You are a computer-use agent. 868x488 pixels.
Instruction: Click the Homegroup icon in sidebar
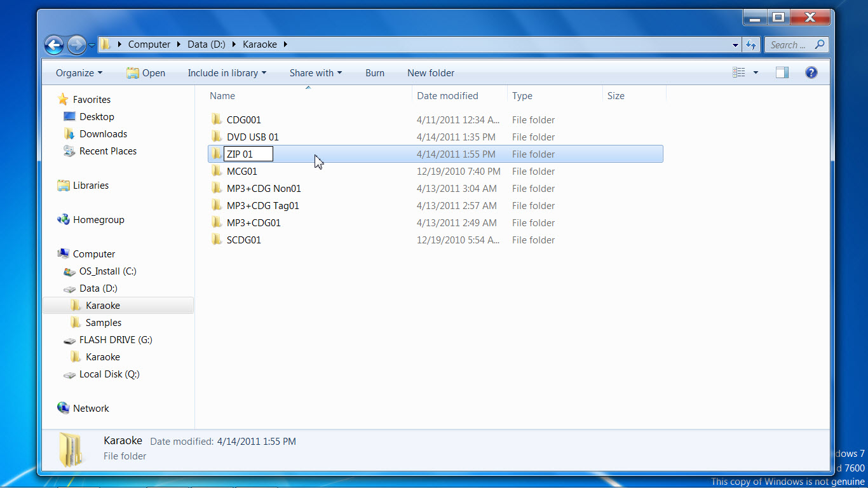pos(63,219)
